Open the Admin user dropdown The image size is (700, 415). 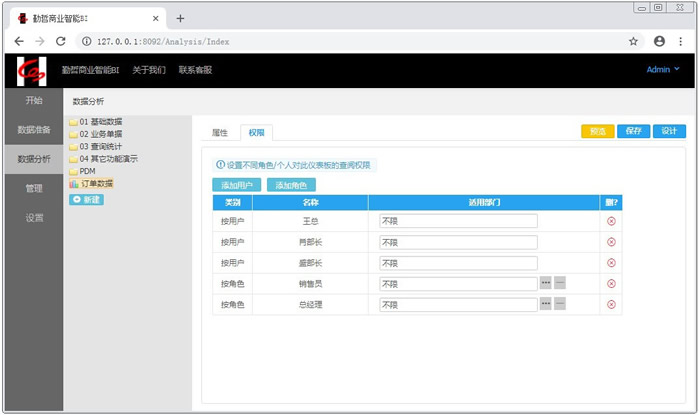[x=662, y=70]
